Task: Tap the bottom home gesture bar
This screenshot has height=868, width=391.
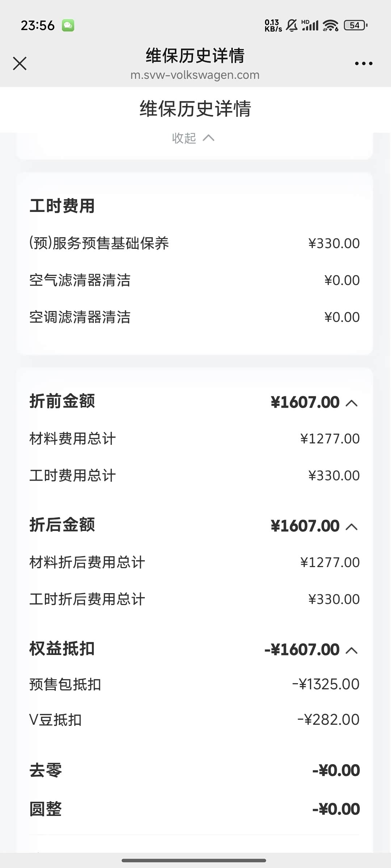Action: tap(194, 860)
